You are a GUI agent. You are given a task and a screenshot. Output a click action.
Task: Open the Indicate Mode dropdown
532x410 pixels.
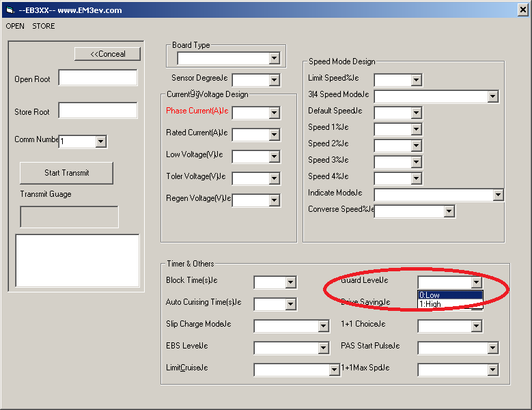498,195
